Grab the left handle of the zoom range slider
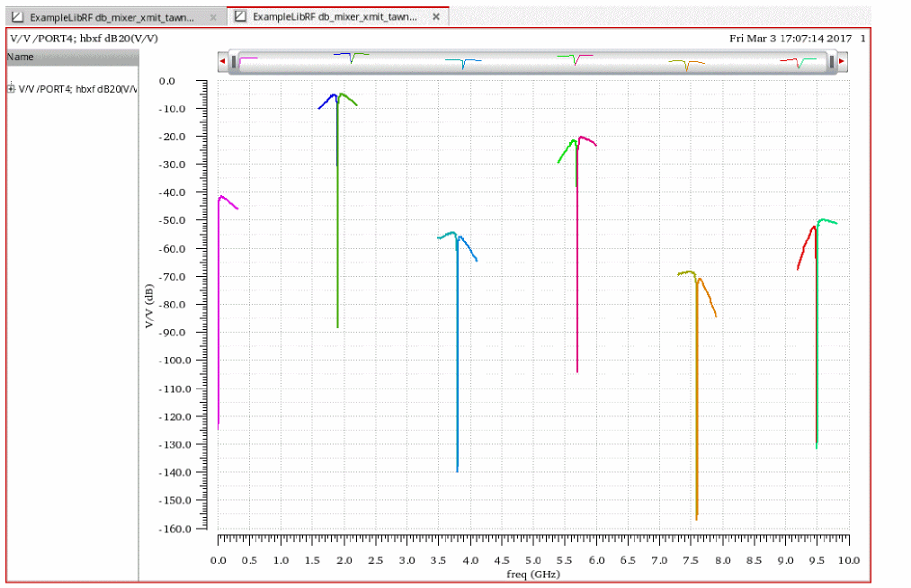 pyautogui.click(x=233, y=61)
